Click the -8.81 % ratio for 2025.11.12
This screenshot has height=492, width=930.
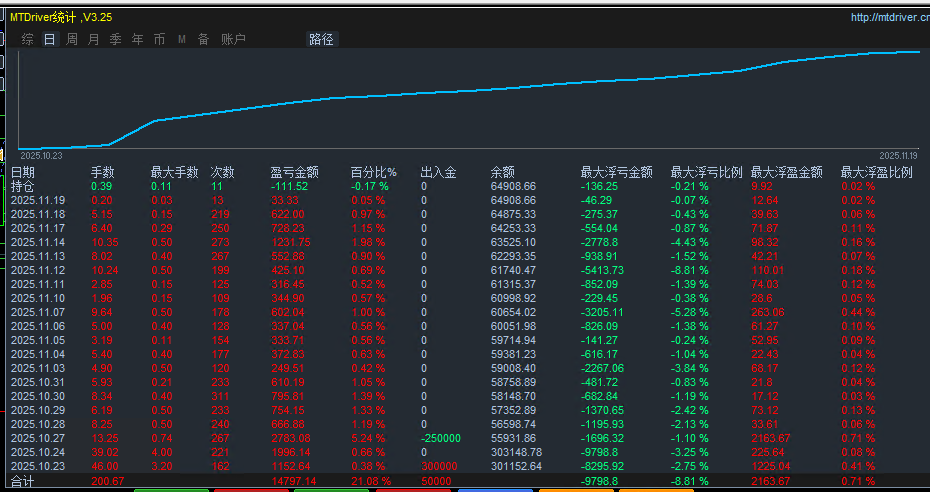(690, 270)
